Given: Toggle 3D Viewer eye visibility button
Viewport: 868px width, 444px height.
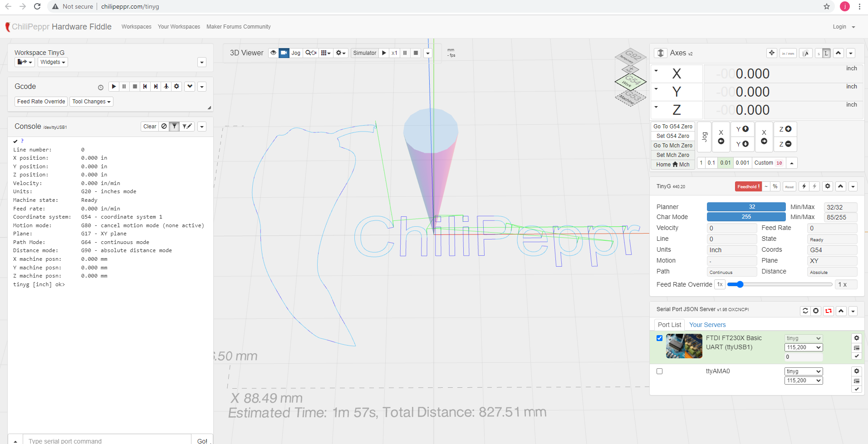Looking at the screenshot, I should pos(273,53).
